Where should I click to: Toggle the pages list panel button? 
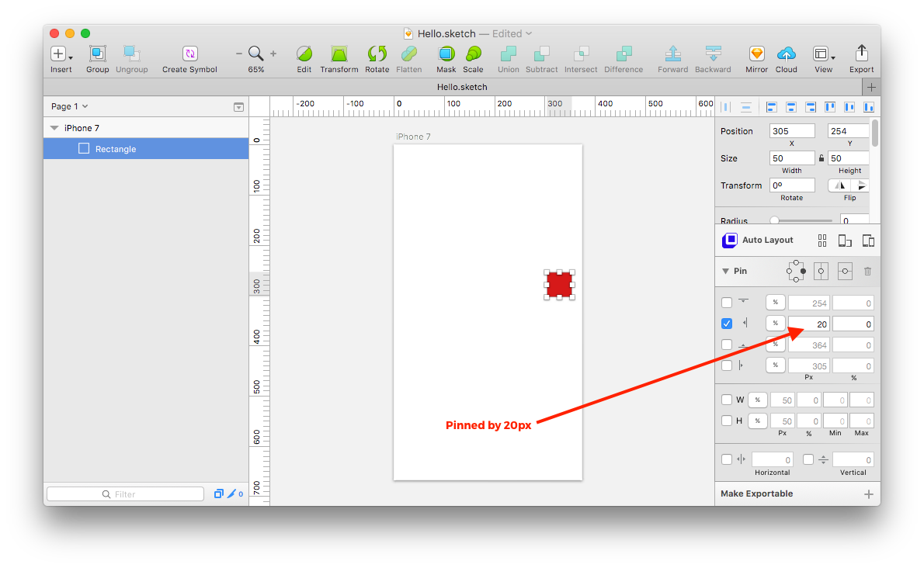[x=238, y=106]
